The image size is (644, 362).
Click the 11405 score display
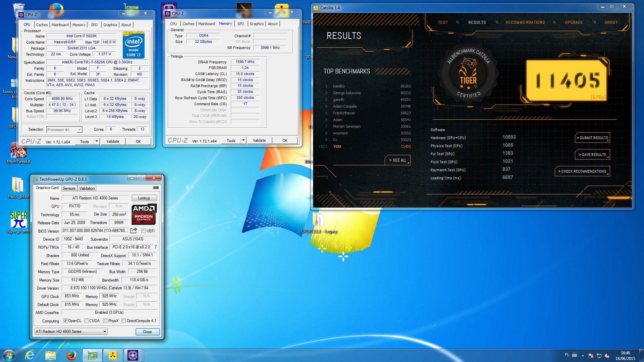(x=567, y=80)
